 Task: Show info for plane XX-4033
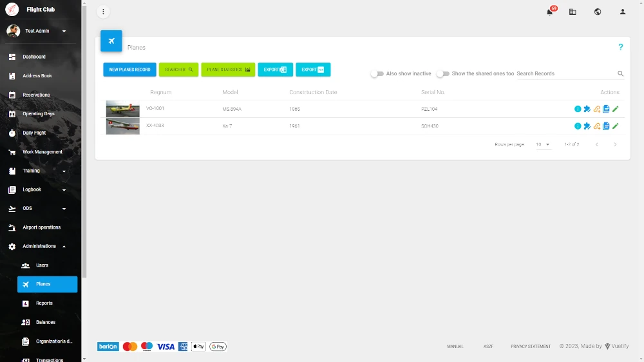coord(578,126)
